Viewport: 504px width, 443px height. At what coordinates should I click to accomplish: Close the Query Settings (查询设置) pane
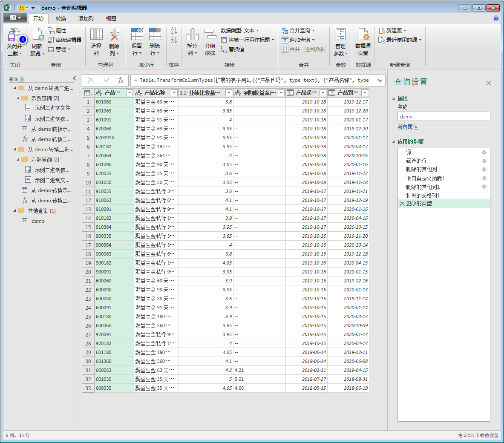click(489, 83)
